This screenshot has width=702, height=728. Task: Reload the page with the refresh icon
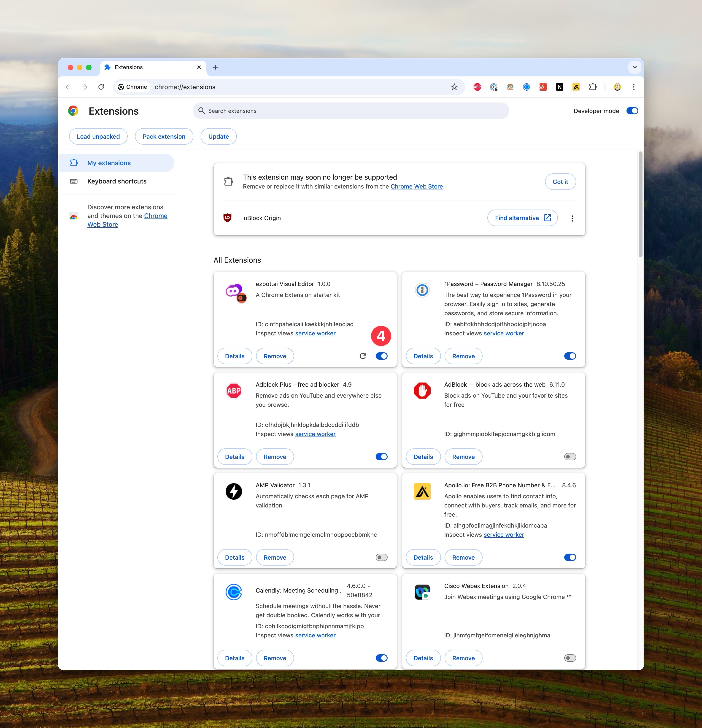[101, 87]
